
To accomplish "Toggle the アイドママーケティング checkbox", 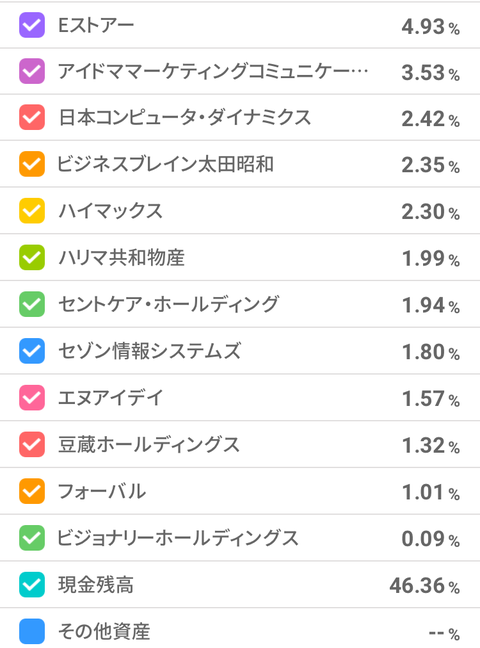I will [x=32, y=71].
